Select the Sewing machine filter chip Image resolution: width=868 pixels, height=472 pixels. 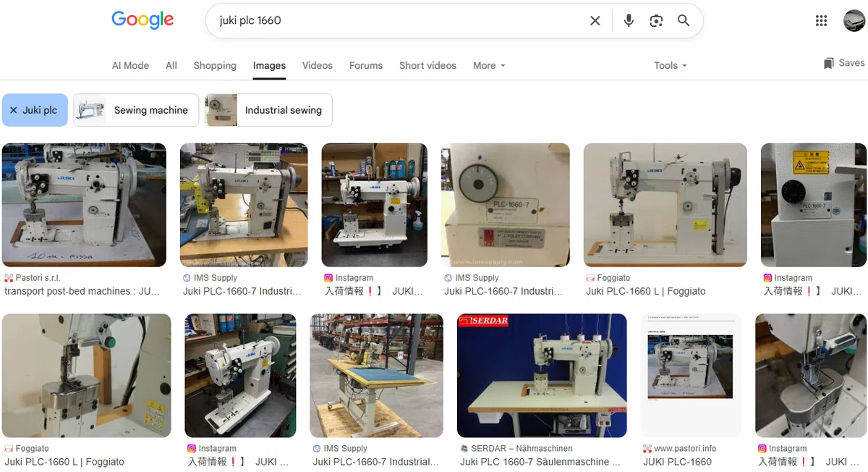(136, 110)
